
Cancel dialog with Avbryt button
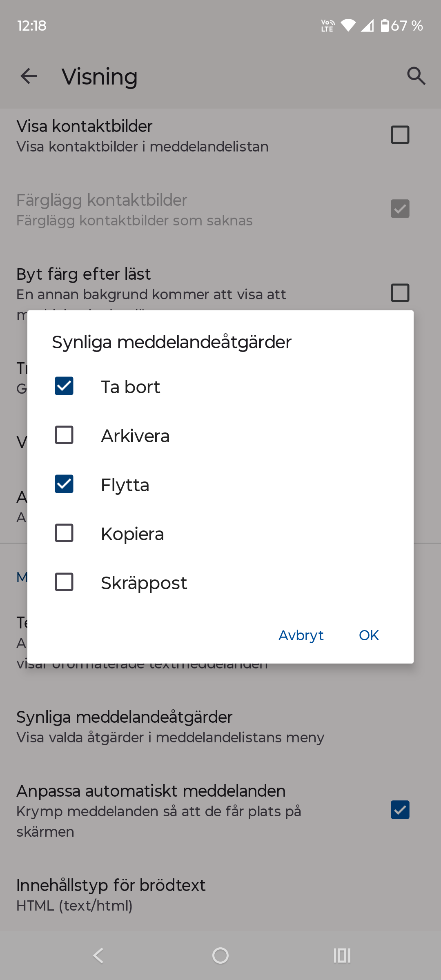pyautogui.click(x=301, y=635)
